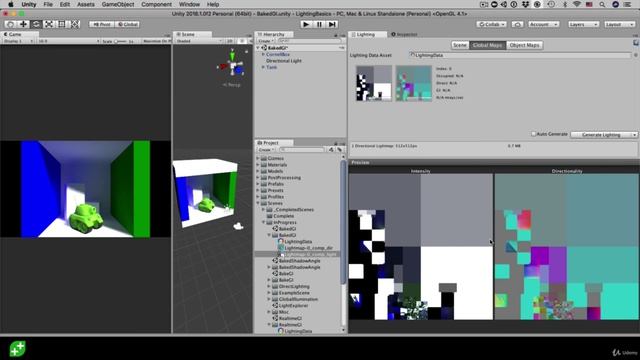Switch Lighting window to Object Maps
Screen dimensions: 640x360
524,45
